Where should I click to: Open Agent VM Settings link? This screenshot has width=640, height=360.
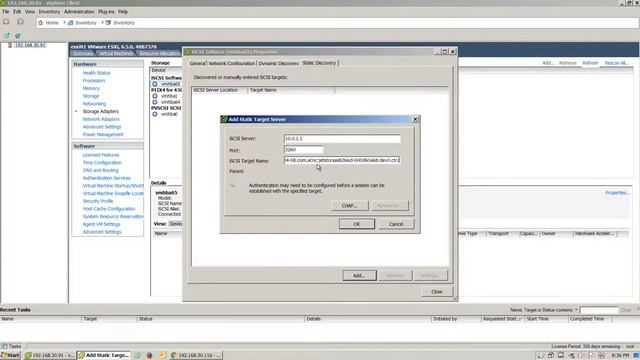(101, 224)
